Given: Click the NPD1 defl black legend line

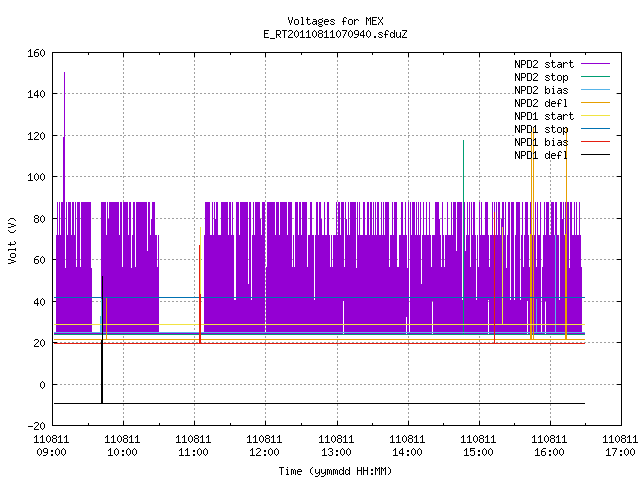Looking at the screenshot, I should click(595, 155).
